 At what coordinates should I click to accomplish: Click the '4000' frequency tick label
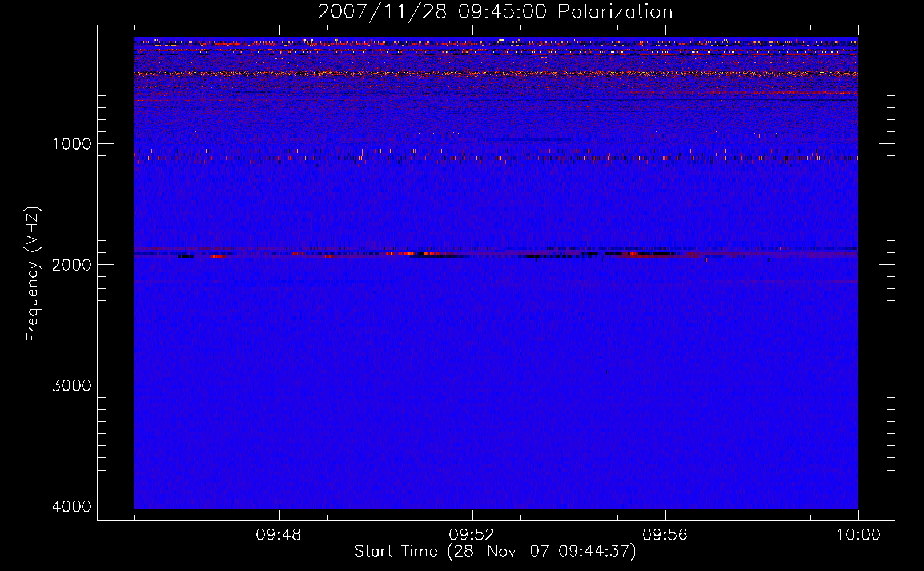click(x=72, y=506)
